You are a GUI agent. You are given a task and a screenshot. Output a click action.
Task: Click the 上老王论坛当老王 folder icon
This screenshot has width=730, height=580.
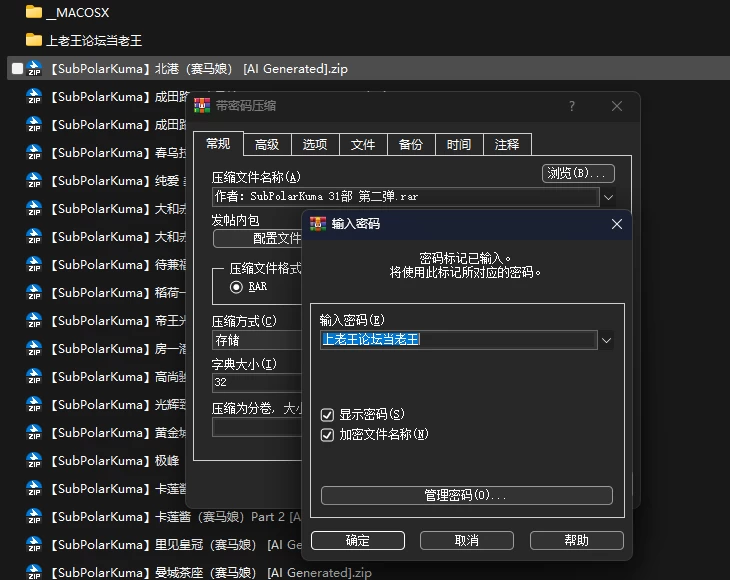(x=34, y=40)
